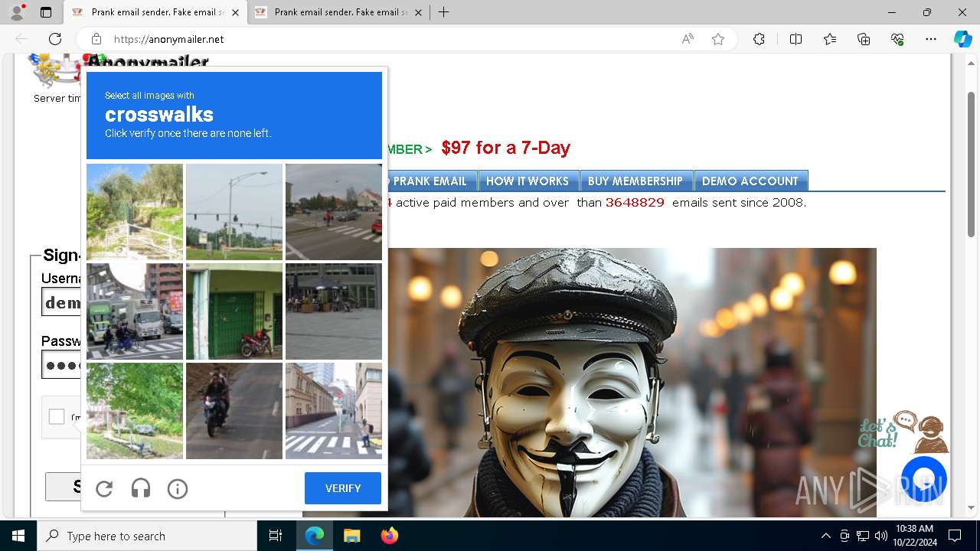Open the Let's Chat widget bubble
Viewport: 980px width, 551px height.
924,479
